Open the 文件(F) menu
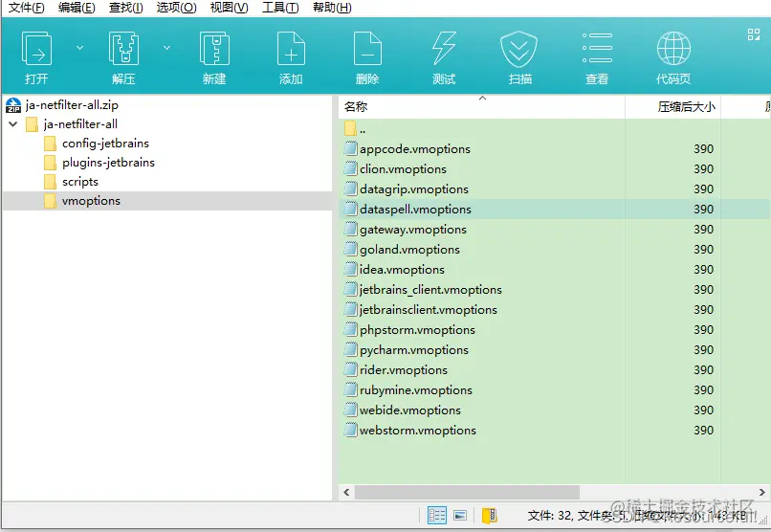 point(27,8)
